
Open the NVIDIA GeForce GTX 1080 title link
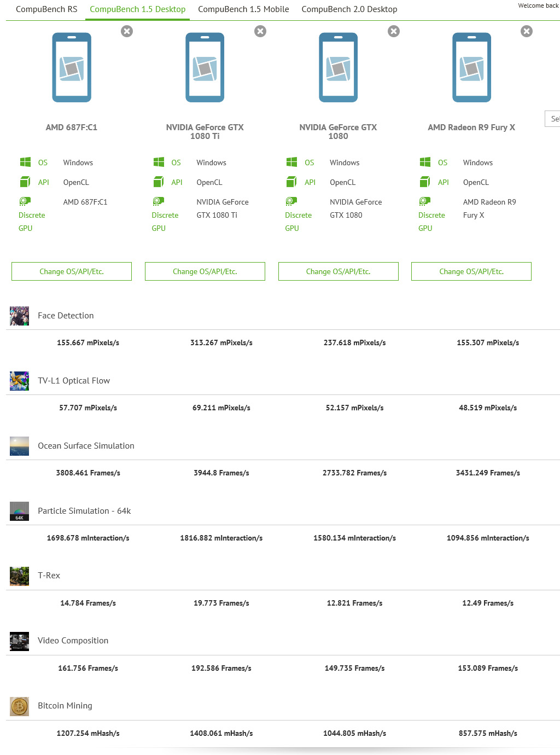tap(338, 132)
